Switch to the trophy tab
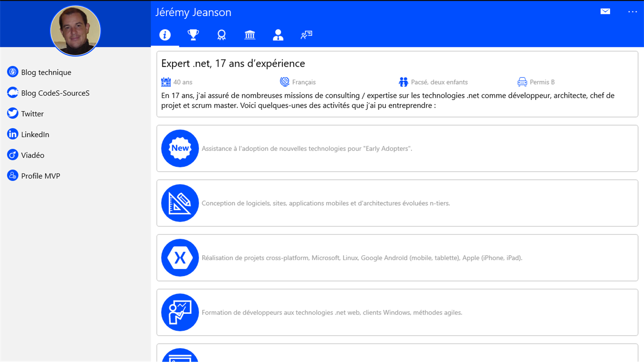 [193, 35]
